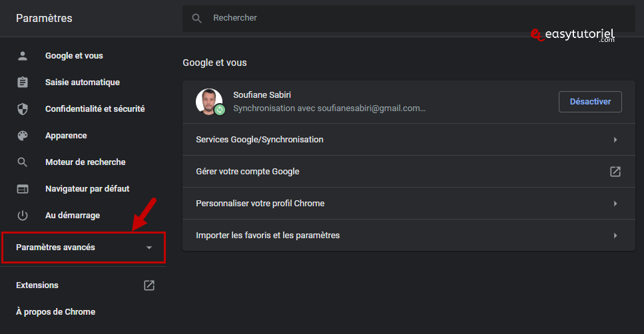This screenshot has height=334, width=644.
Task: Click the person icon beside Google et vous
Action: tap(23, 56)
